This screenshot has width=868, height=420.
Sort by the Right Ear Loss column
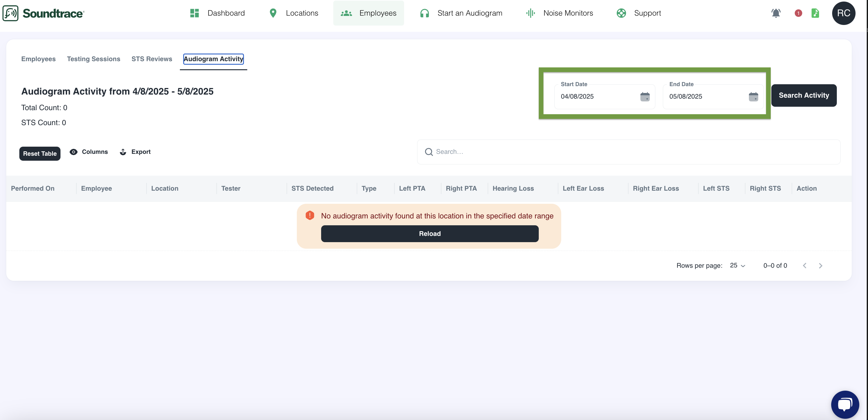[656, 188]
